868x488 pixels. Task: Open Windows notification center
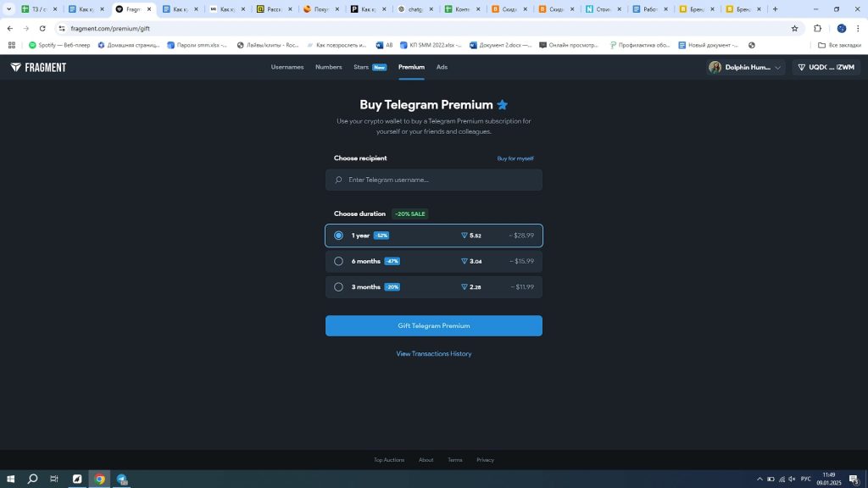click(854, 480)
